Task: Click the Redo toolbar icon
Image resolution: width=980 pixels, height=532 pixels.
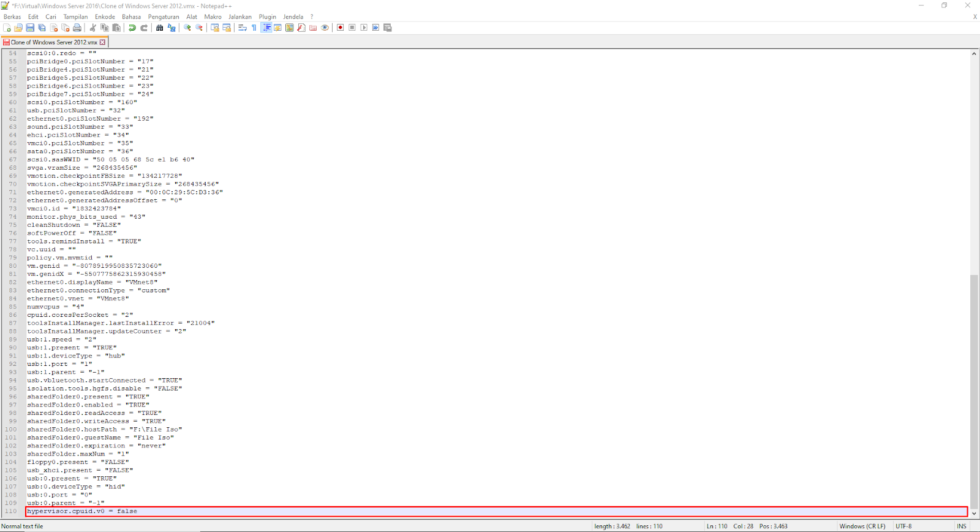Action: (144, 28)
